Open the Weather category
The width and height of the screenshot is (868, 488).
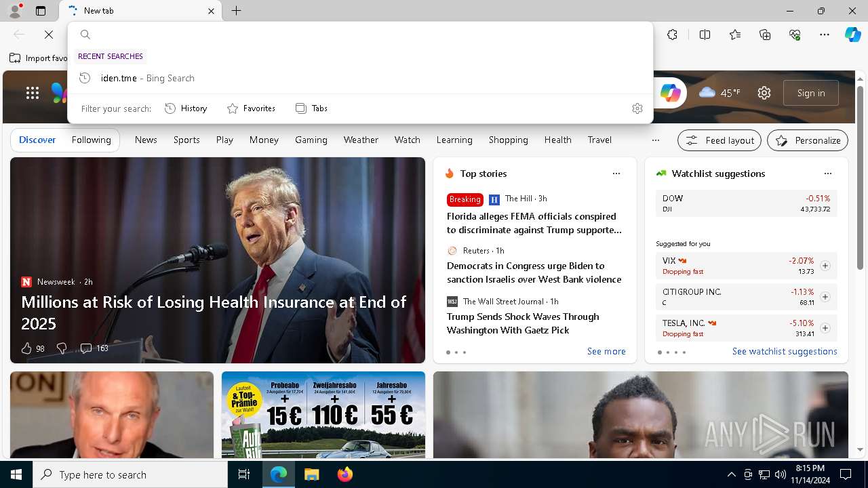coord(361,140)
